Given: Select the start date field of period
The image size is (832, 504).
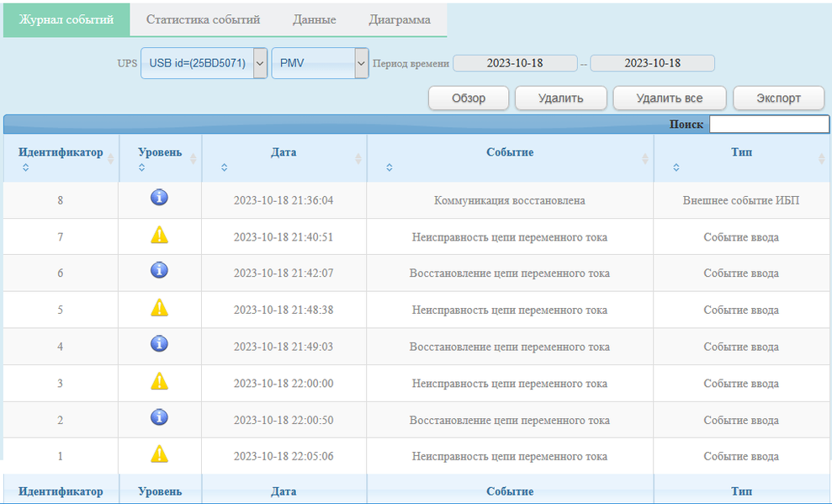Looking at the screenshot, I should coord(515,63).
